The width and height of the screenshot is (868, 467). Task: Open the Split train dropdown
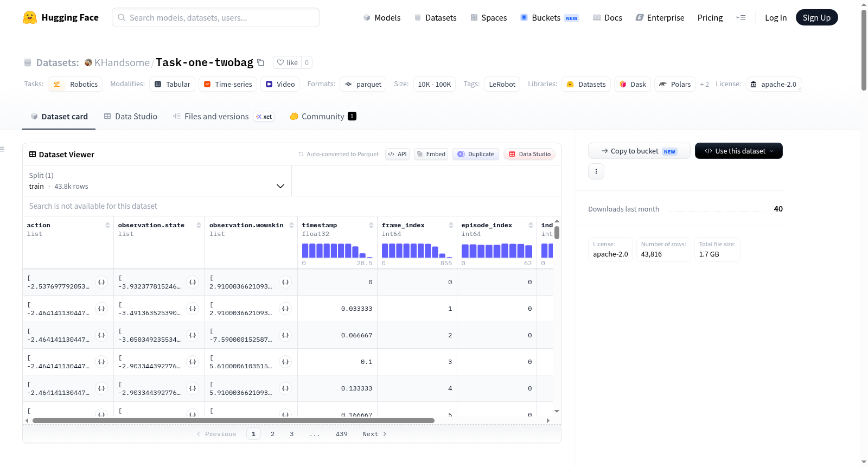[x=157, y=181]
